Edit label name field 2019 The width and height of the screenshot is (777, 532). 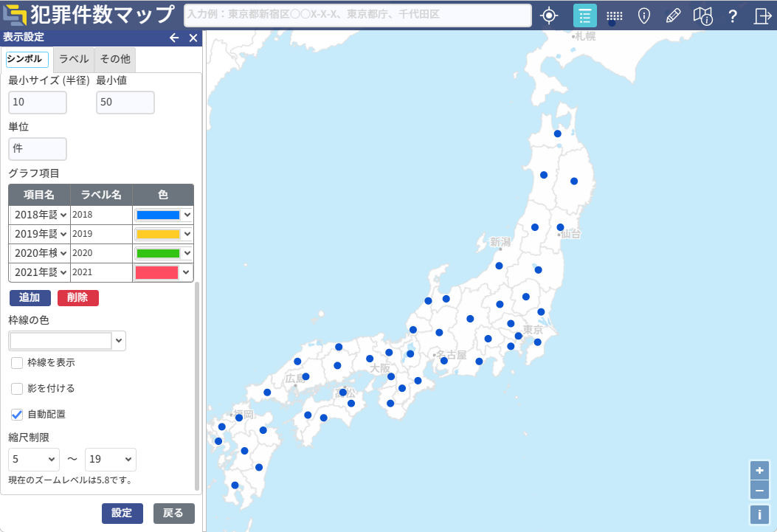(x=101, y=234)
